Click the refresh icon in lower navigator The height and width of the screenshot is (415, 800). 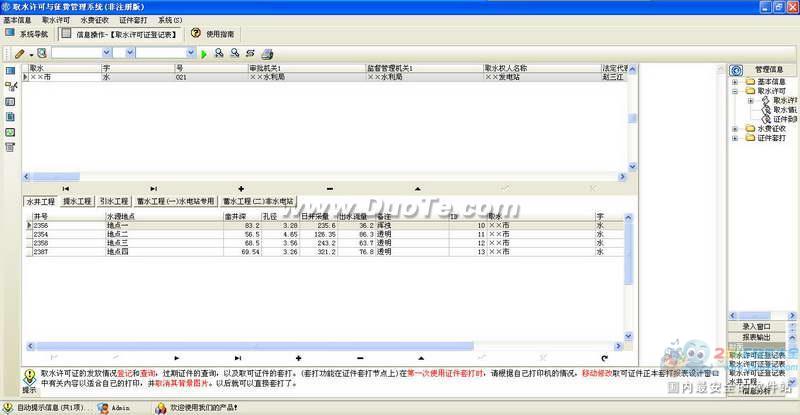(x=604, y=358)
